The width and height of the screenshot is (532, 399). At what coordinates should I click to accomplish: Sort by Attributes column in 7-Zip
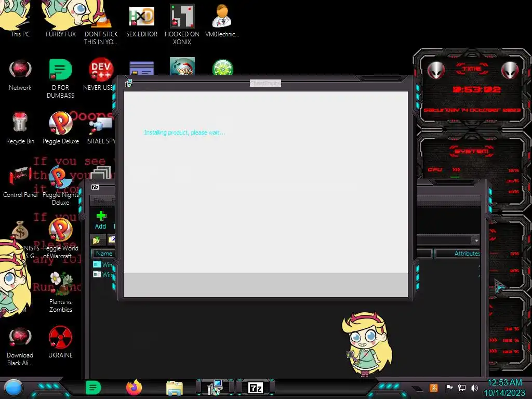(x=458, y=254)
